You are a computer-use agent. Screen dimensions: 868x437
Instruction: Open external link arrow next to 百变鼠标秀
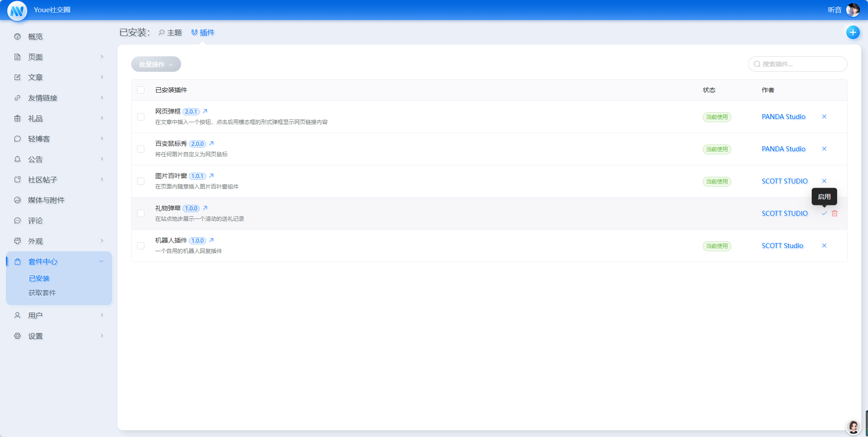click(x=211, y=144)
